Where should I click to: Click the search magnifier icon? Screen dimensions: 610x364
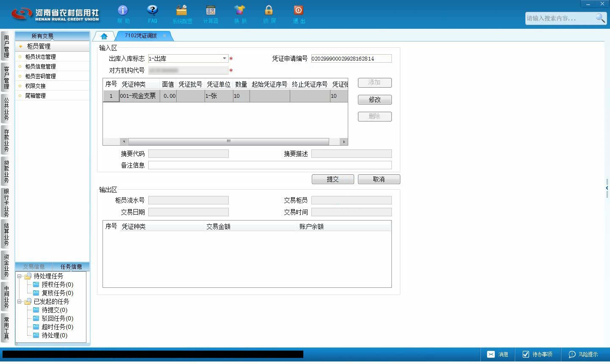tap(600, 18)
